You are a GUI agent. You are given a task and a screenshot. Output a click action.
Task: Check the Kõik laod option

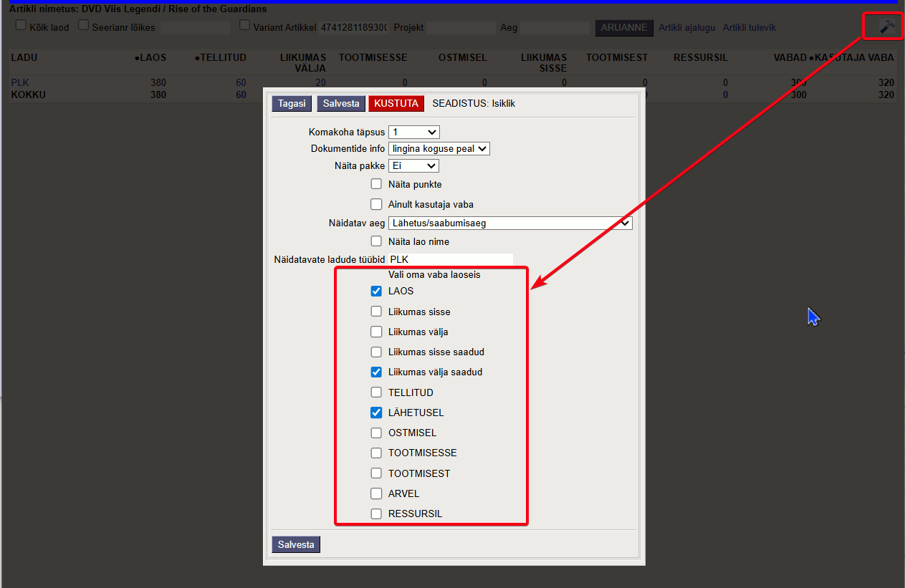21,25
